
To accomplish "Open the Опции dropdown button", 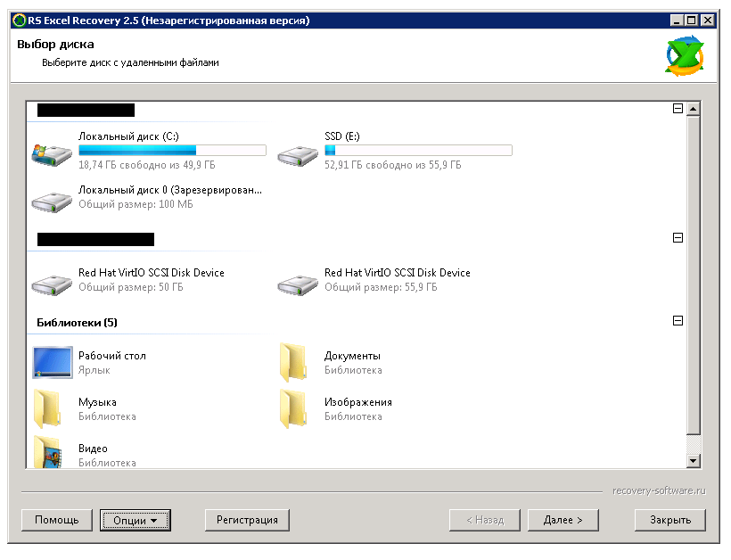I will point(136,521).
